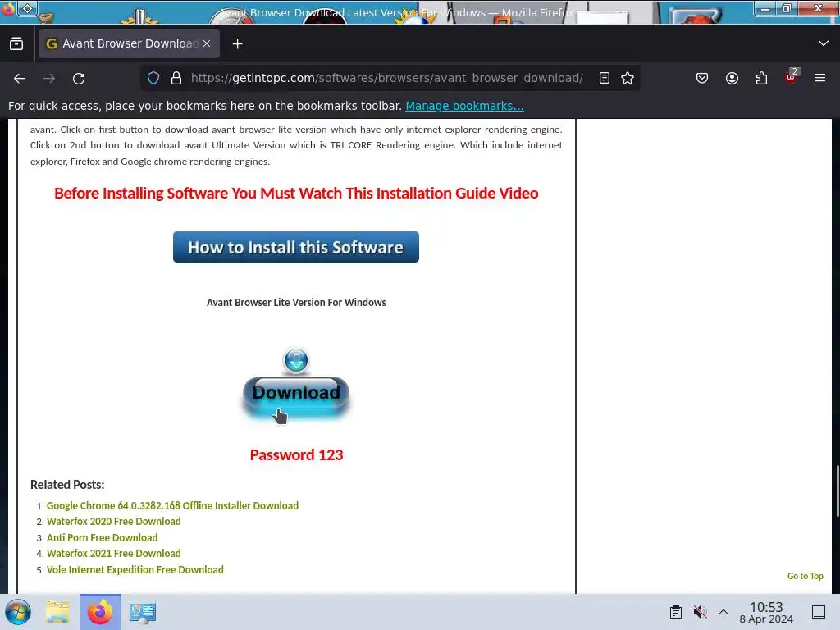Open the title bar window menu icon

pos(7,9)
